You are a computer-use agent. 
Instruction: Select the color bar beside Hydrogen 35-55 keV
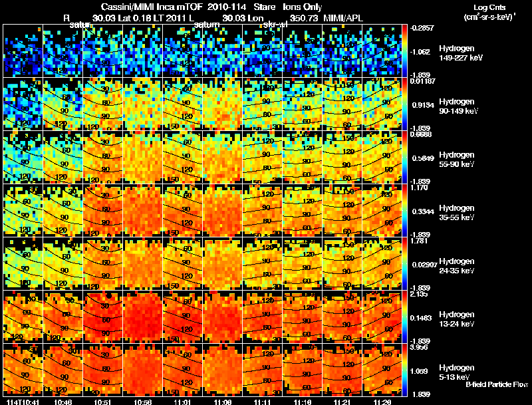pyautogui.click(x=404, y=210)
